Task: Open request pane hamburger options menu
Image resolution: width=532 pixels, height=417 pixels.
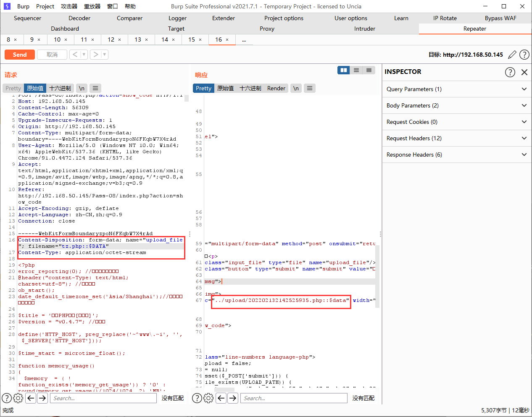Action: pos(95,88)
